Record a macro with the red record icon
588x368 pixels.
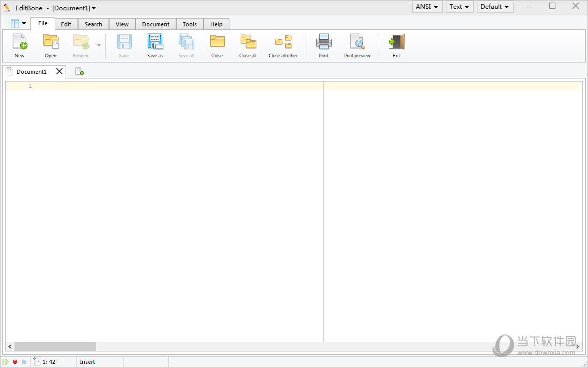15,362
